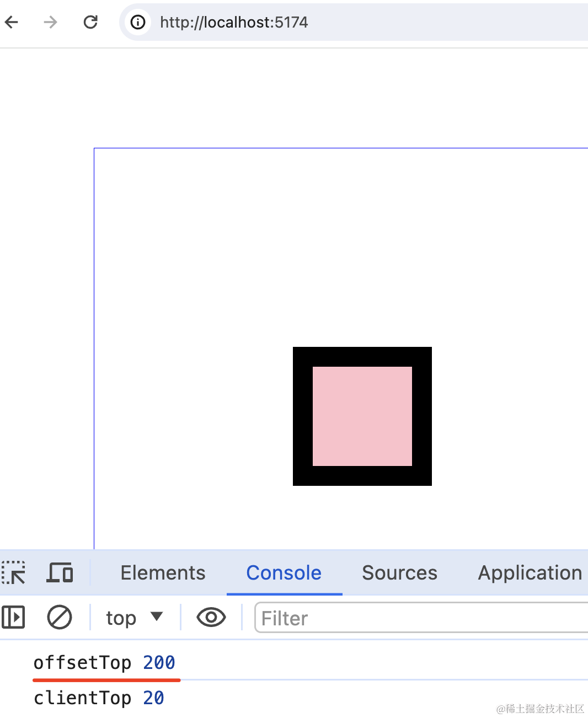Go to the Application tab
Viewport: 588px width, 718px height.
point(530,573)
